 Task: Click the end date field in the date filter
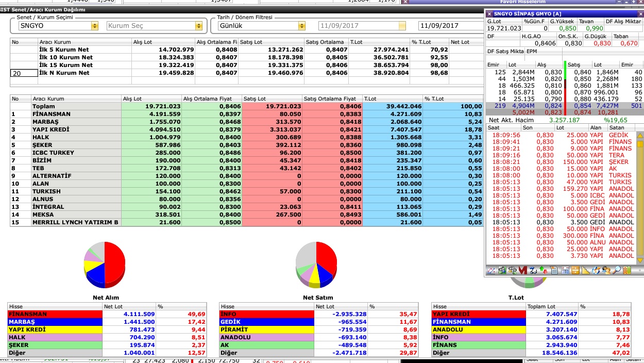450,26
